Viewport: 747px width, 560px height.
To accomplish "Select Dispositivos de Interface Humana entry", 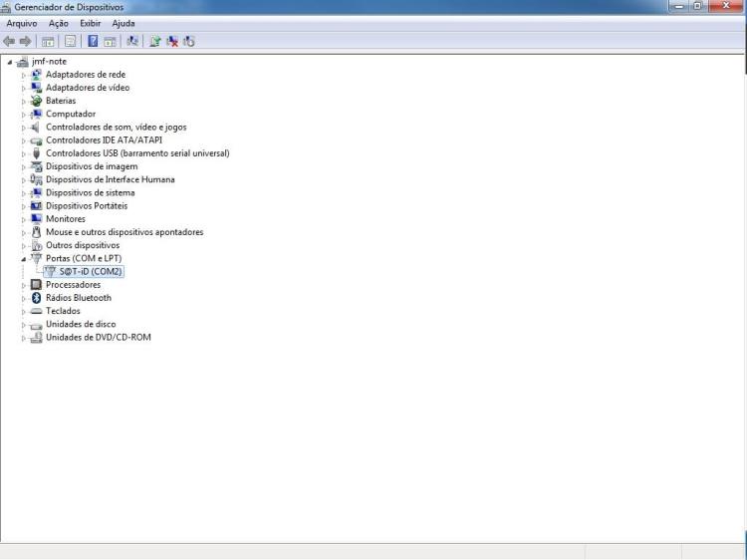I will click(110, 179).
